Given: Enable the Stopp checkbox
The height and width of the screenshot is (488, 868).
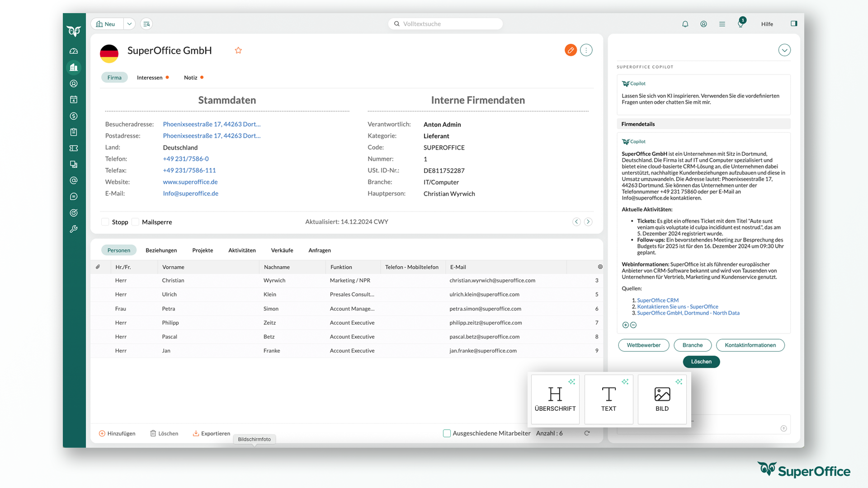Looking at the screenshot, I should (105, 222).
